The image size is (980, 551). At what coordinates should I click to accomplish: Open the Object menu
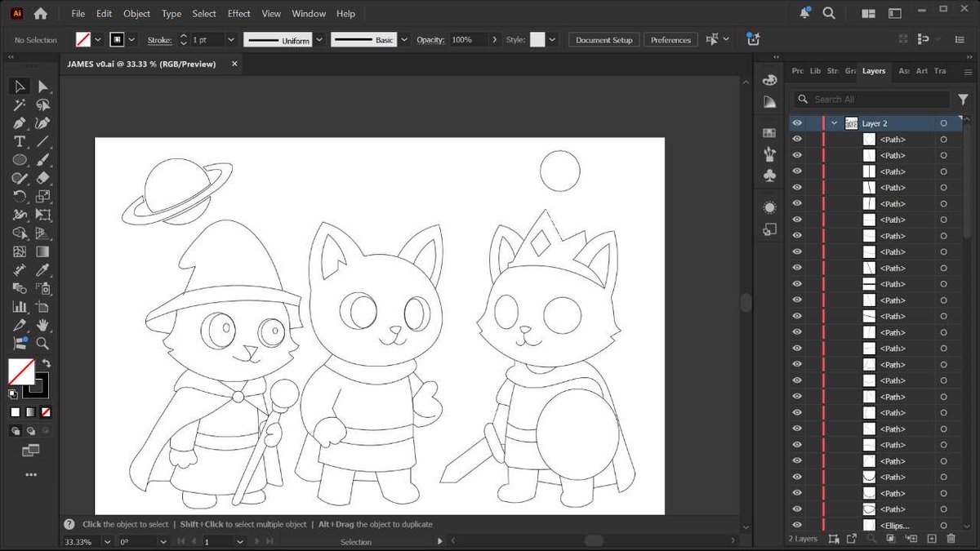[x=136, y=14]
